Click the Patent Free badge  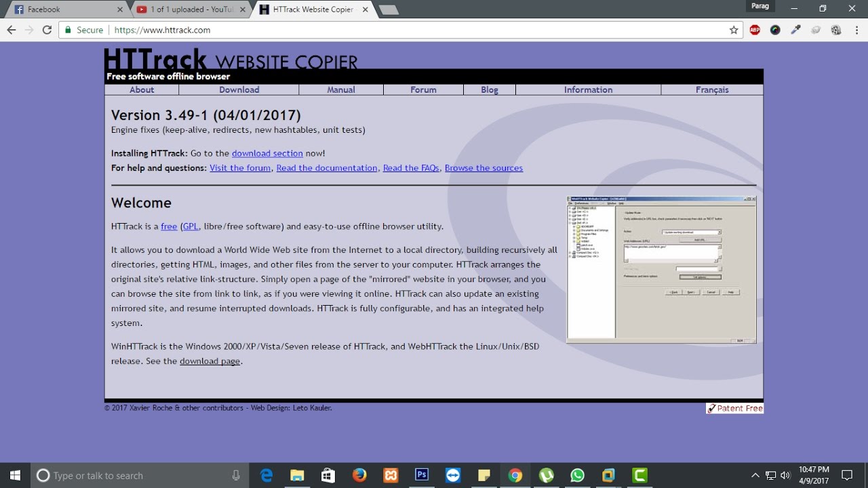click(x=734, y=408)
